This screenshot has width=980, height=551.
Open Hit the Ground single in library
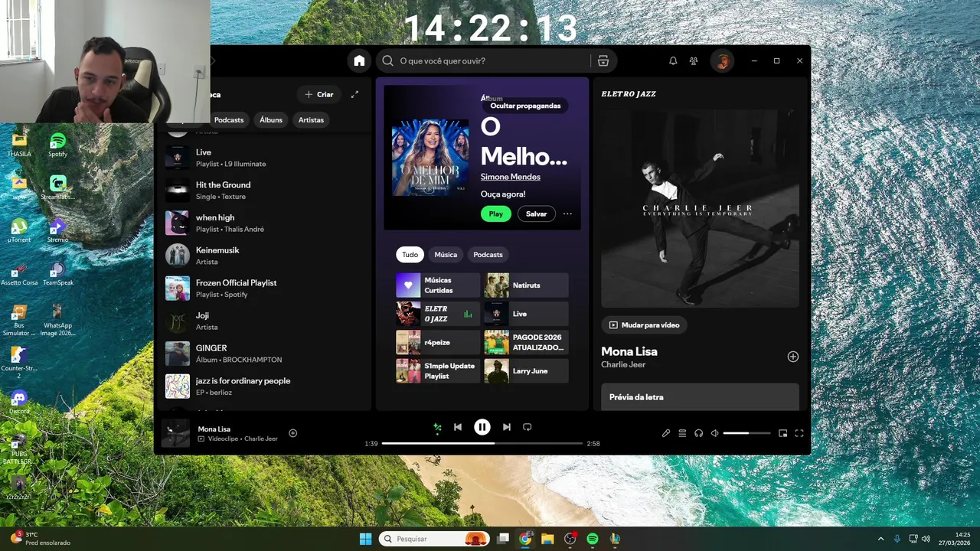pos(264,191)
